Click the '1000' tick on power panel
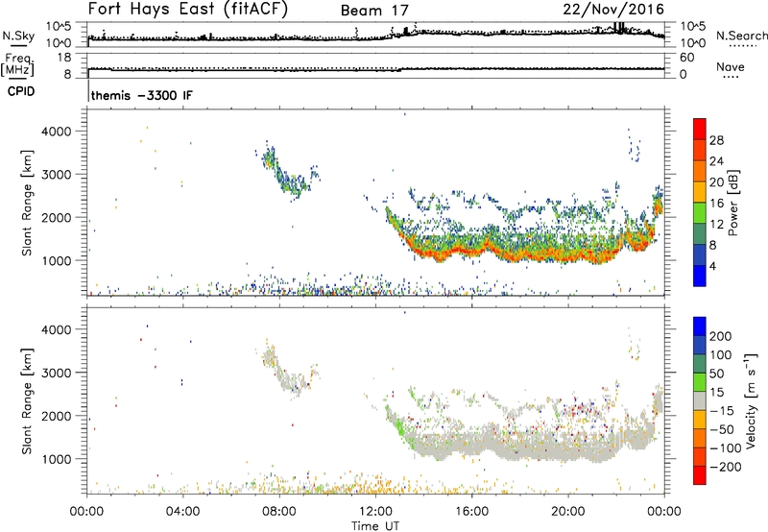Viewport: 768px width, 532px height. [56, 260]
